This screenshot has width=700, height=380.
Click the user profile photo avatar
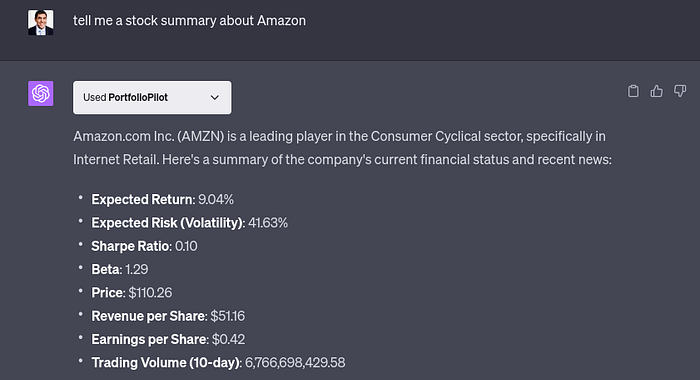click(41, 22)
